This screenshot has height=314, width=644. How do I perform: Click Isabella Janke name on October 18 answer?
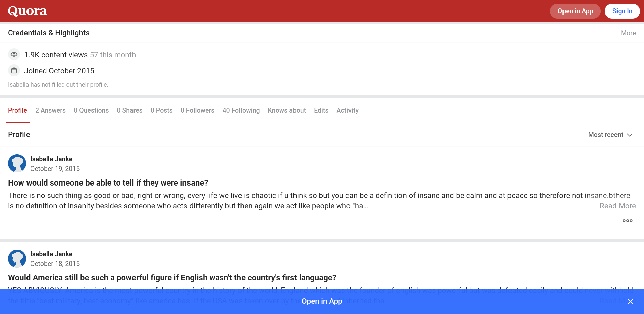(51, 254)
